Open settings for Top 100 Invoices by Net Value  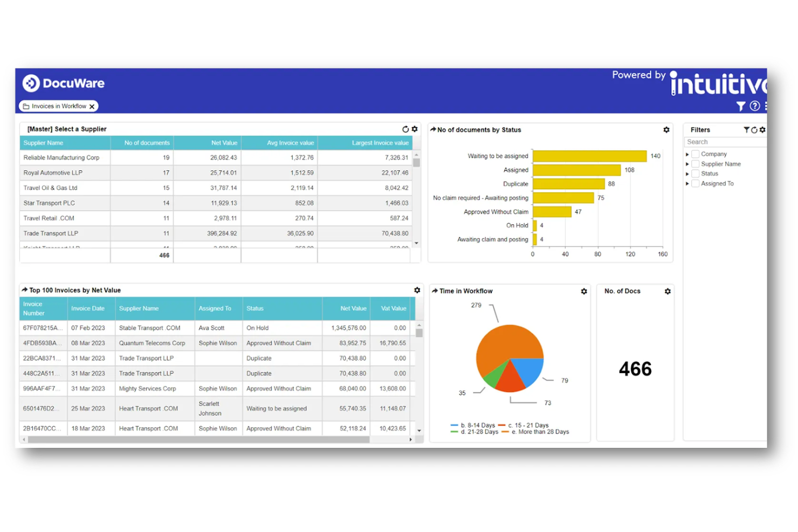pyautogui.click(x=417, y=289)
